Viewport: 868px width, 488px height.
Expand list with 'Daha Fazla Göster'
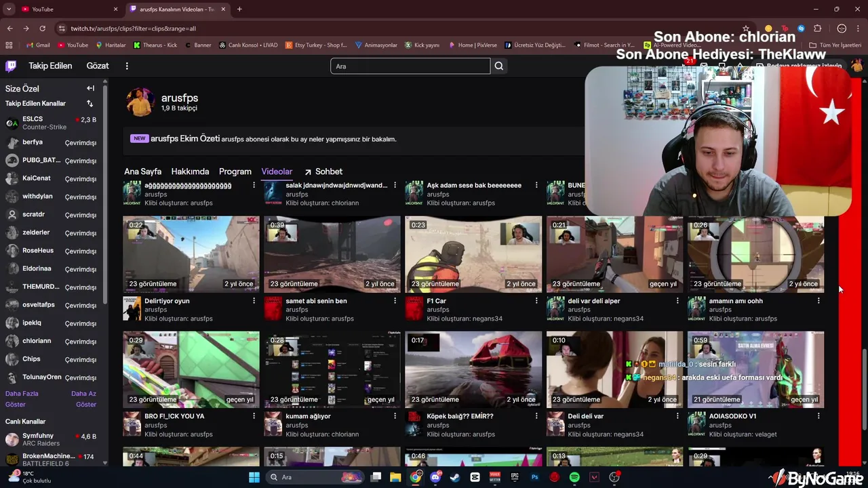click(x=22, y=399)
